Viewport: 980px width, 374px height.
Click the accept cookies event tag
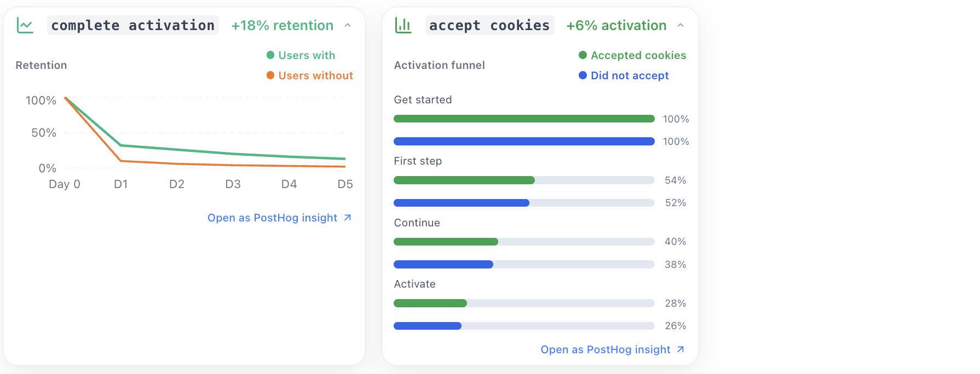click(489, 25)
